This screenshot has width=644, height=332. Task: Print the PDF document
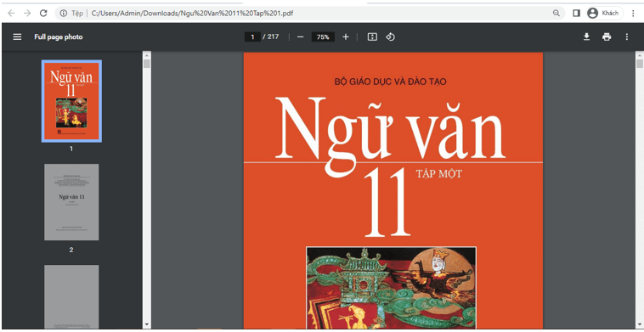[607, 37]
